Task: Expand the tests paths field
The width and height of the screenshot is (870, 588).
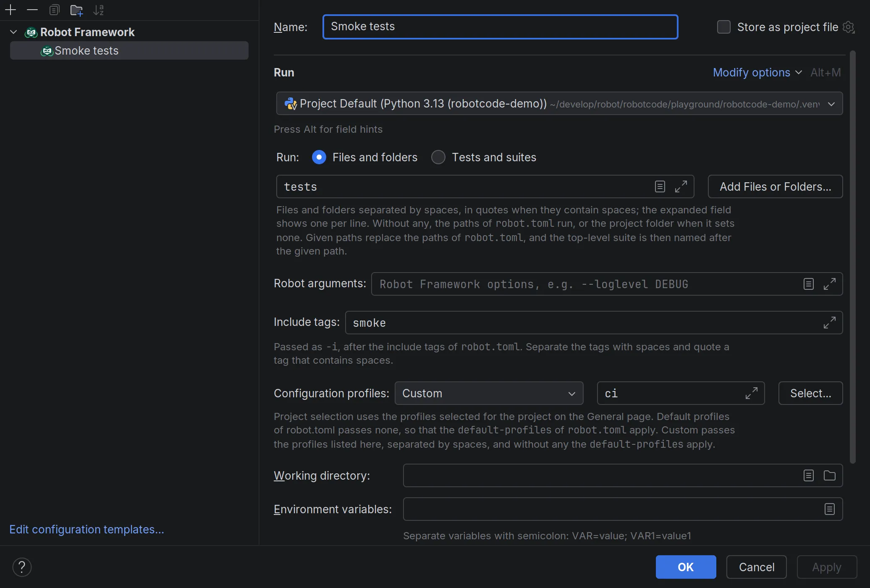Action: [681, 186]
